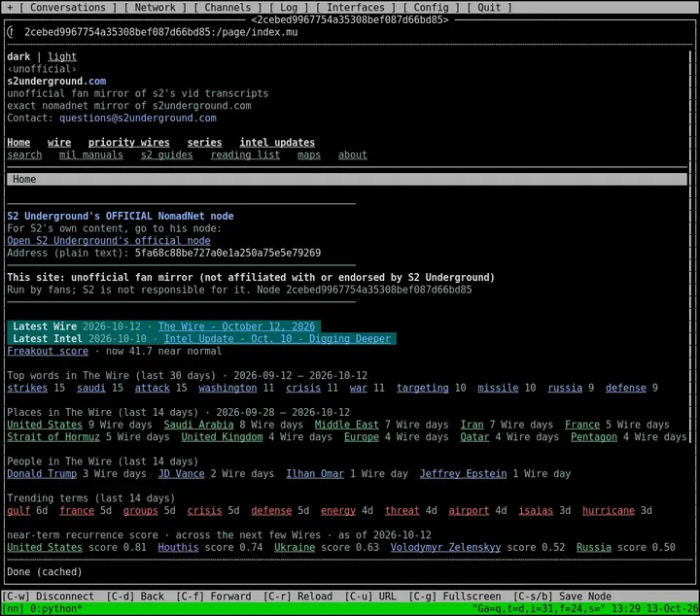
Task: Click the [C-s/b] Save Node shortcut
Action: (x=563, y=597)
